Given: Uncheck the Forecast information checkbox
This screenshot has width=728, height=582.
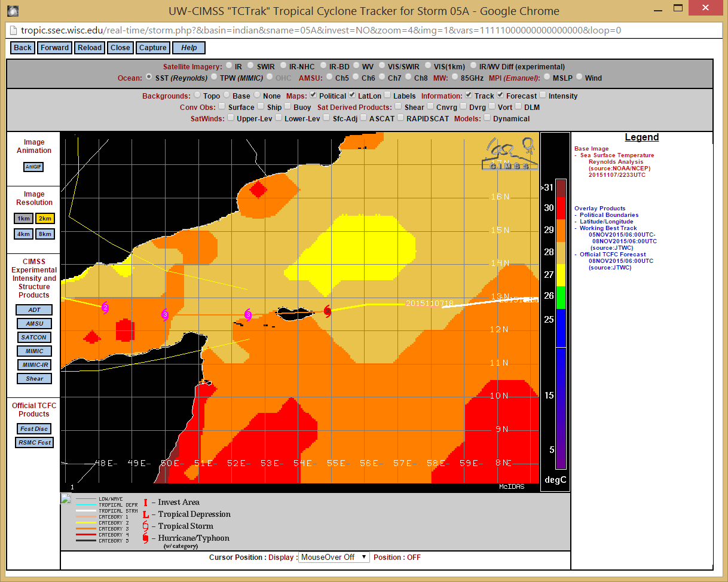Looking at the screenshot, I should click(501, 96).
